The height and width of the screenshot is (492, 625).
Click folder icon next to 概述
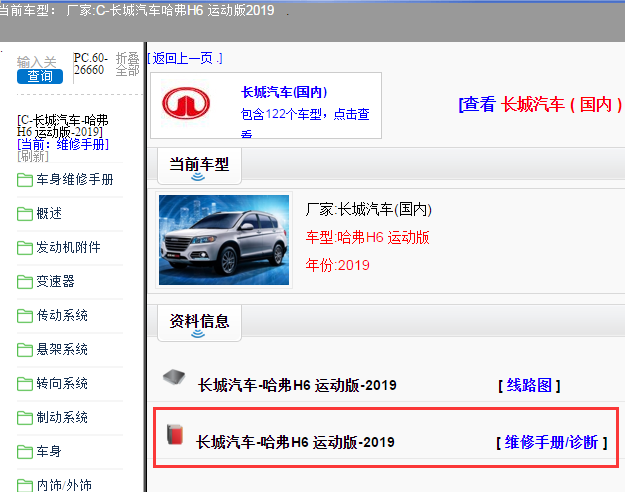pos(25,214)
